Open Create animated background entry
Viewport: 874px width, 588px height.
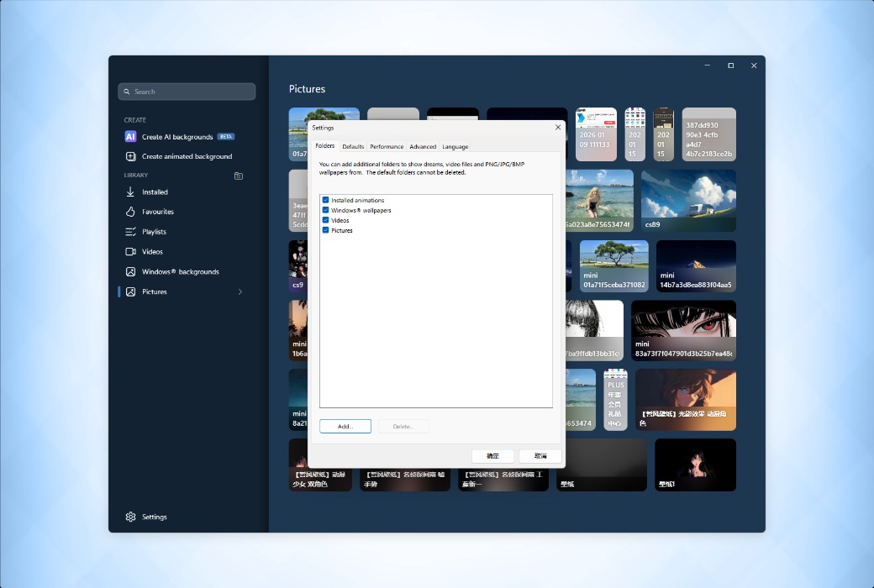[187, 156]
